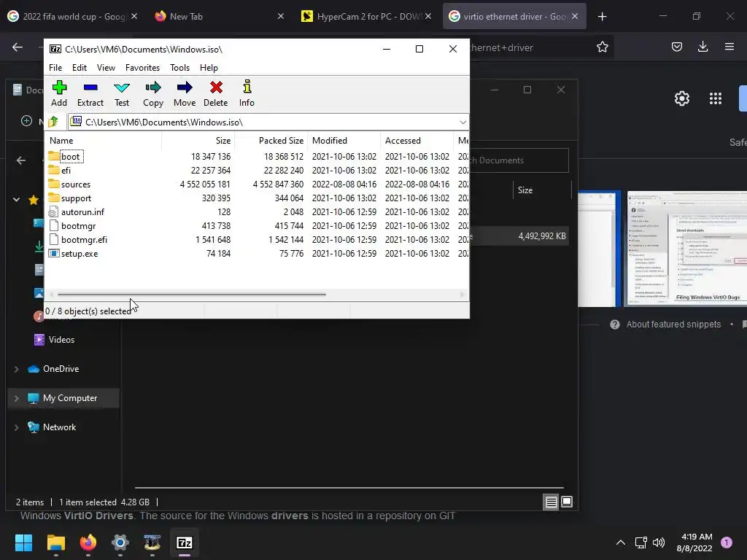Open Google settings gear icon
This screenshot has width=747, height=560.
point(682,98)
